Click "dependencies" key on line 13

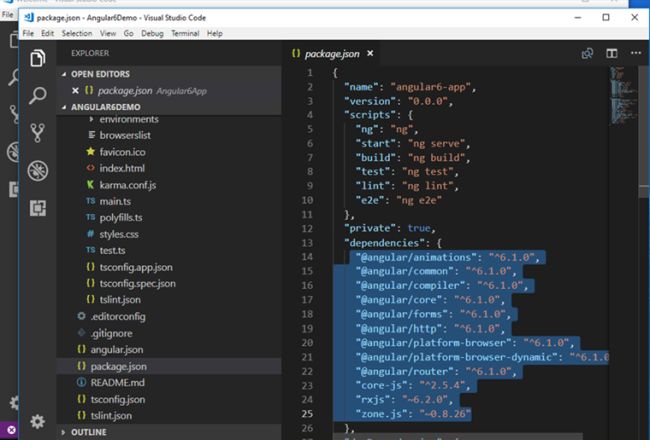coord(384,243)
